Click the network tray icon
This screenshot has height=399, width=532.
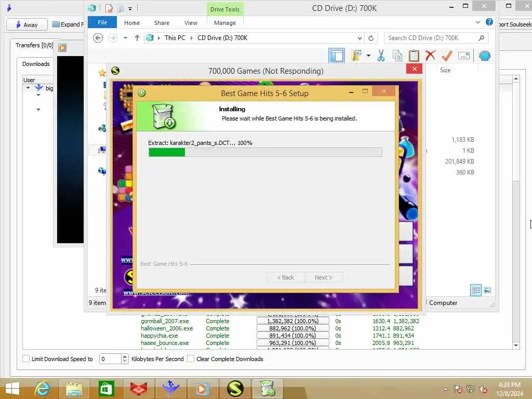point(470,389)
